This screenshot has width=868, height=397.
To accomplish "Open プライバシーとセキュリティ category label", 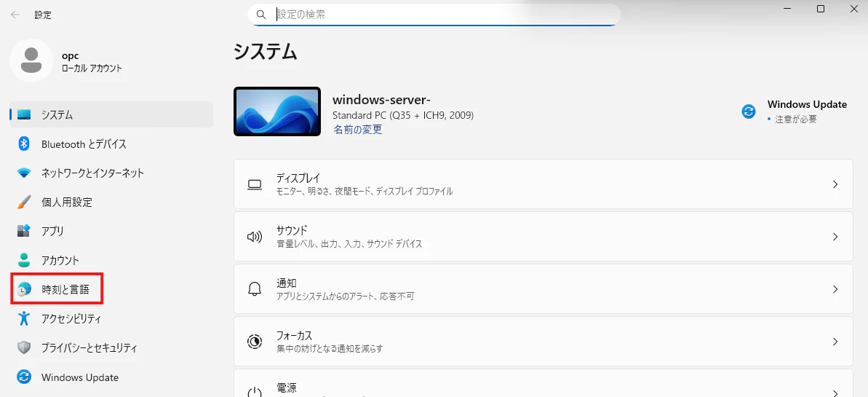I will pos(89,348).
